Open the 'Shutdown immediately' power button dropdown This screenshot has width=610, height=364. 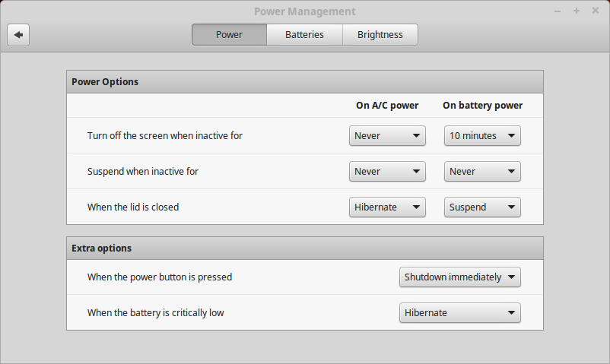(459, 277)
